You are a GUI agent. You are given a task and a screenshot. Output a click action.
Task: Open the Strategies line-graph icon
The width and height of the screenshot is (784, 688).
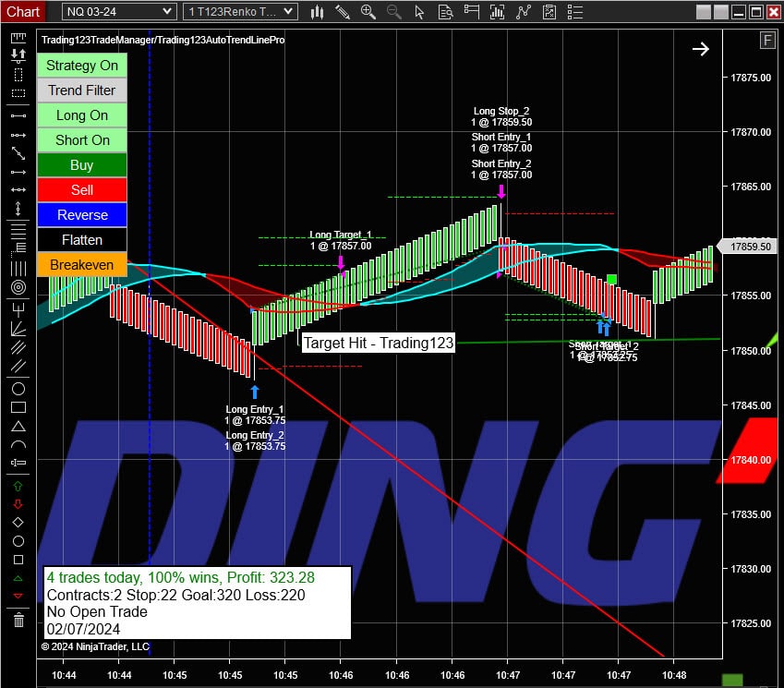(523, 11)
